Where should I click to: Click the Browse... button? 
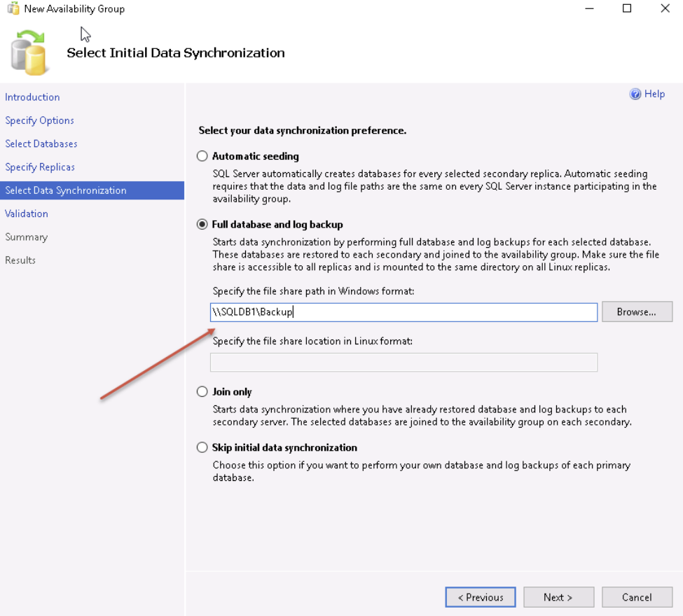click(x=637, y=311)
